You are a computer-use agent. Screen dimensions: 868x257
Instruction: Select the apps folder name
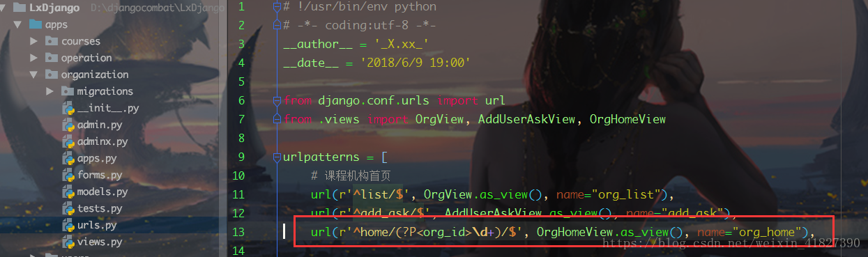(56, 24)
